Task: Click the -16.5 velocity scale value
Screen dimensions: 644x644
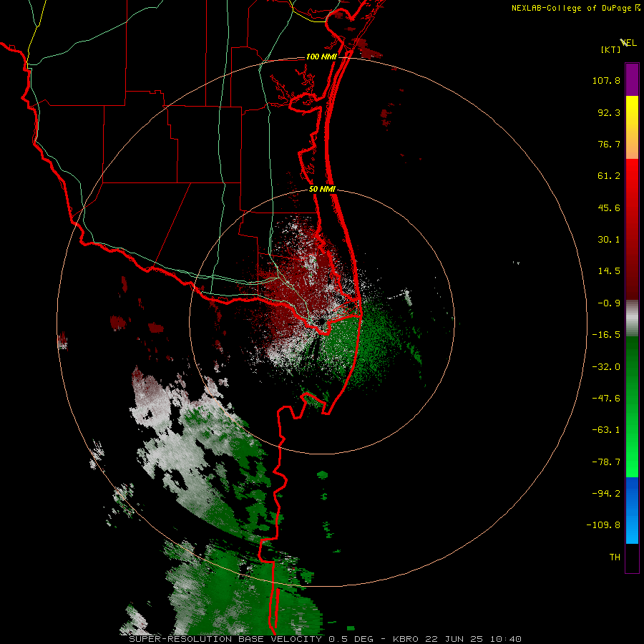Action: coord(606,335)
